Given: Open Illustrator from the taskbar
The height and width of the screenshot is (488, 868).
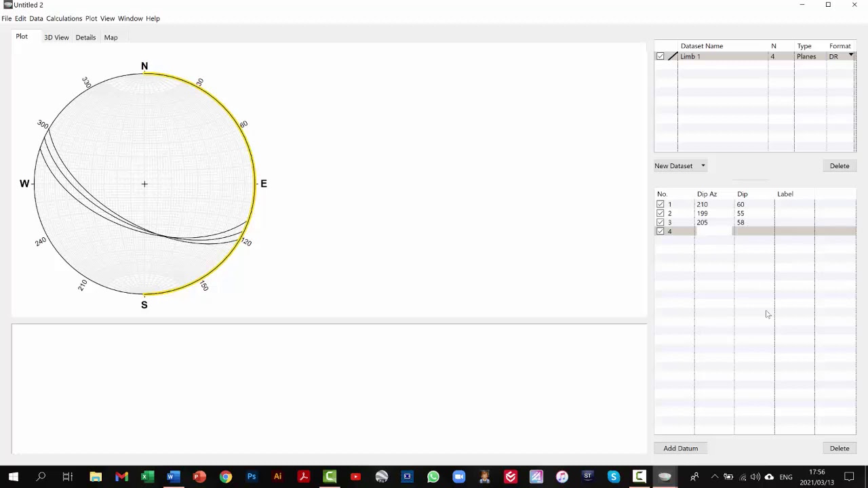Looking at the screenshot, I should point(277,477).
